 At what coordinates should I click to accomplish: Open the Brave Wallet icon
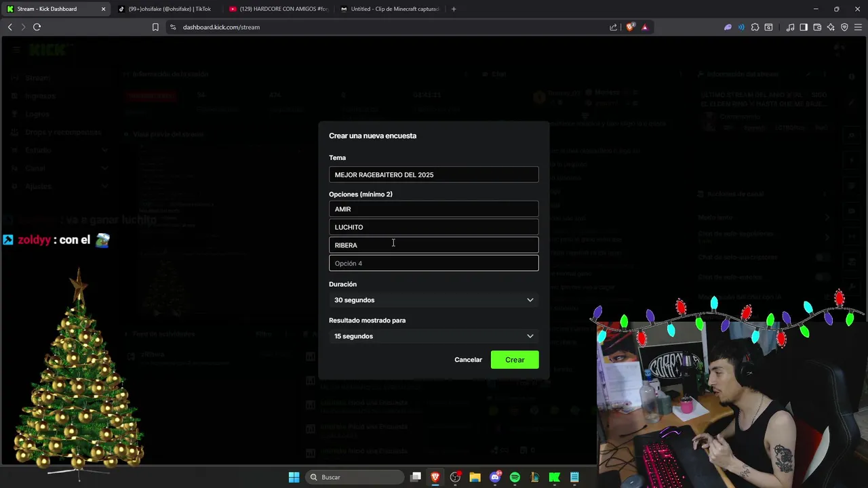(x=817, y=27)
